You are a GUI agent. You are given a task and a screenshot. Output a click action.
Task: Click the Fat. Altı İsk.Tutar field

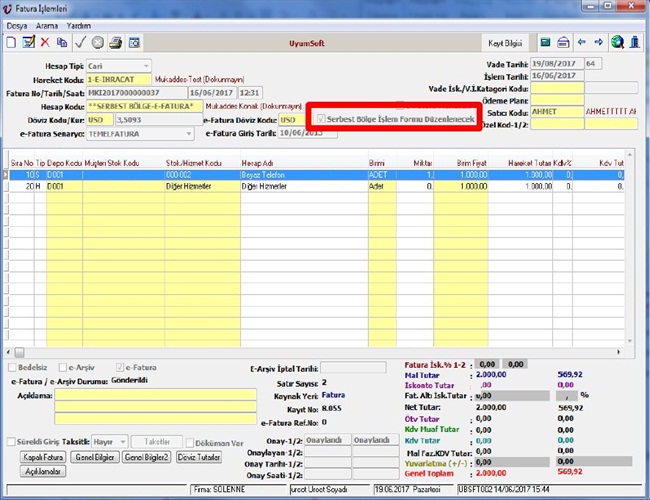pyautogui.click(x=512, y=396)
